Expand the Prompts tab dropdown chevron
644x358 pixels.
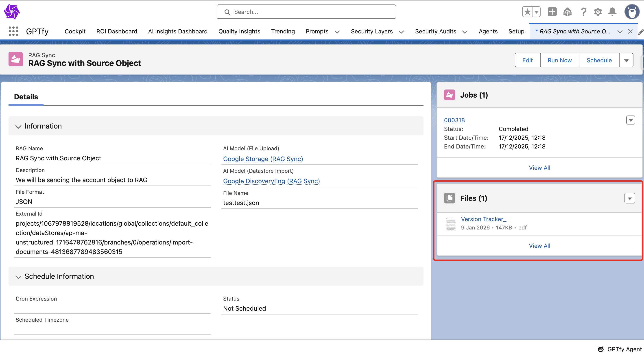coord(337,32)
